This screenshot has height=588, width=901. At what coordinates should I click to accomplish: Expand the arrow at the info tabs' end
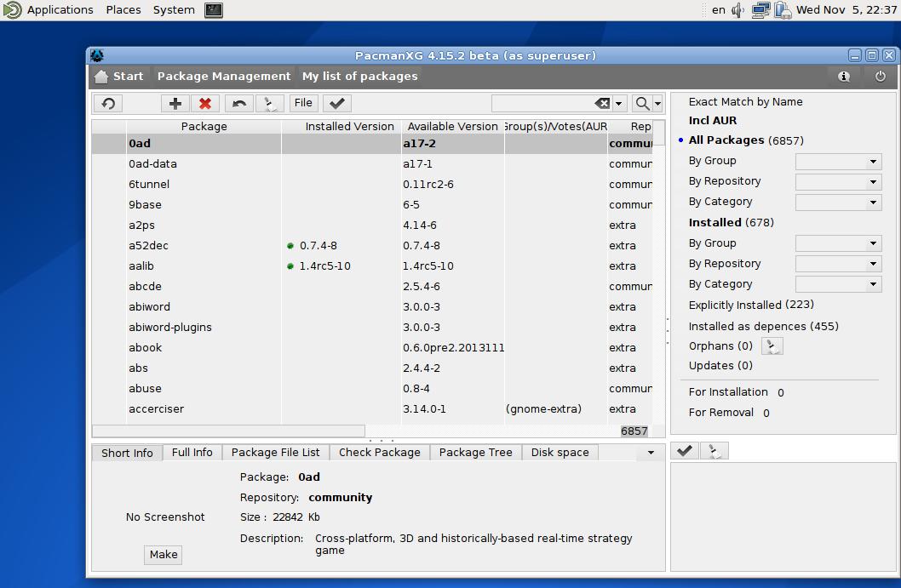click(651, 453)
